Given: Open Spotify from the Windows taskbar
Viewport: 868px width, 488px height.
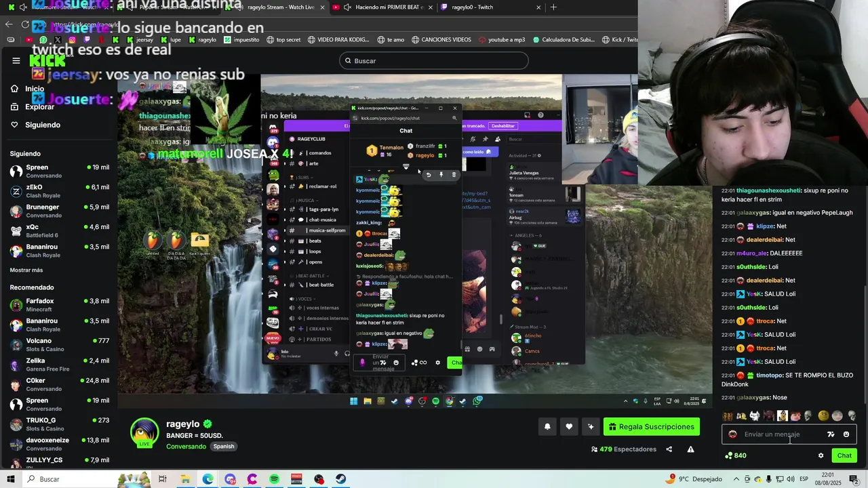Looking at the screenshot, I should click(x=274, y=479).
